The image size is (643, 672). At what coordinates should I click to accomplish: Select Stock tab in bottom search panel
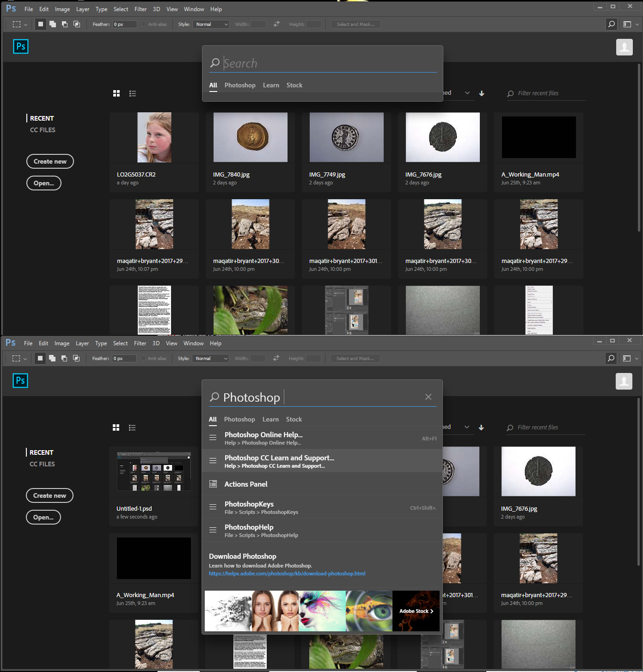coord(294,419)
